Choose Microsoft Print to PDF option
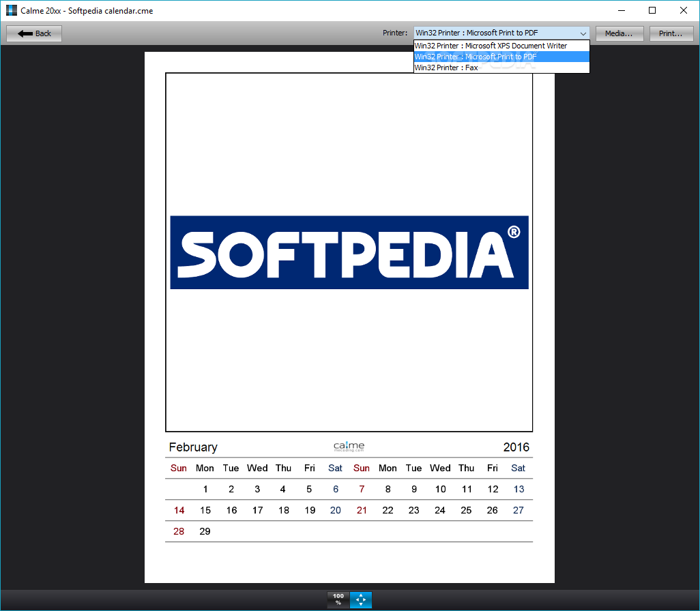The height and width of the screenshot is (611, 700). (x=501, y=57)
